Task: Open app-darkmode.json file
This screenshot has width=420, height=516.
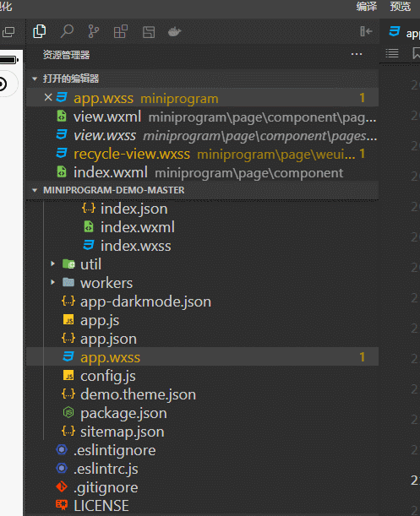Action: coord(202,301)
